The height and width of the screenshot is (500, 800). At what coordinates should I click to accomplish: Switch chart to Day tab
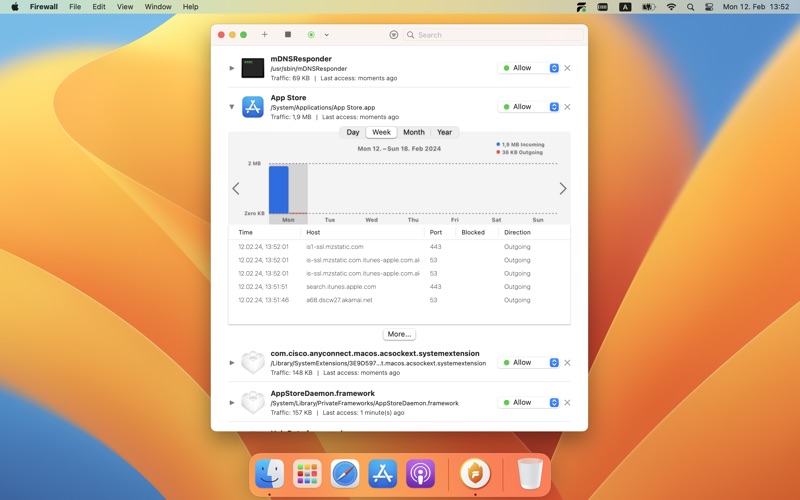(353, 132)
